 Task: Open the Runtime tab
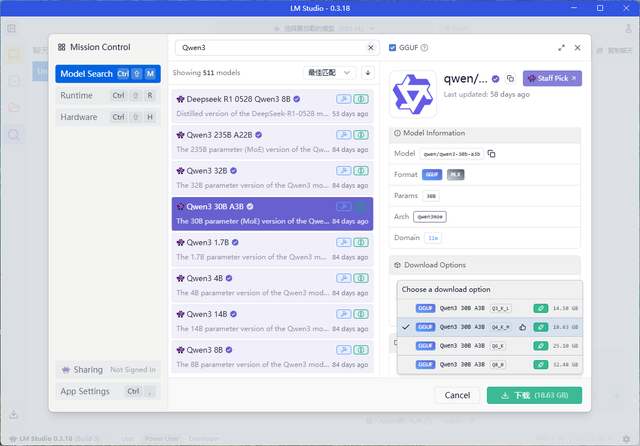[x=108, y=95]
